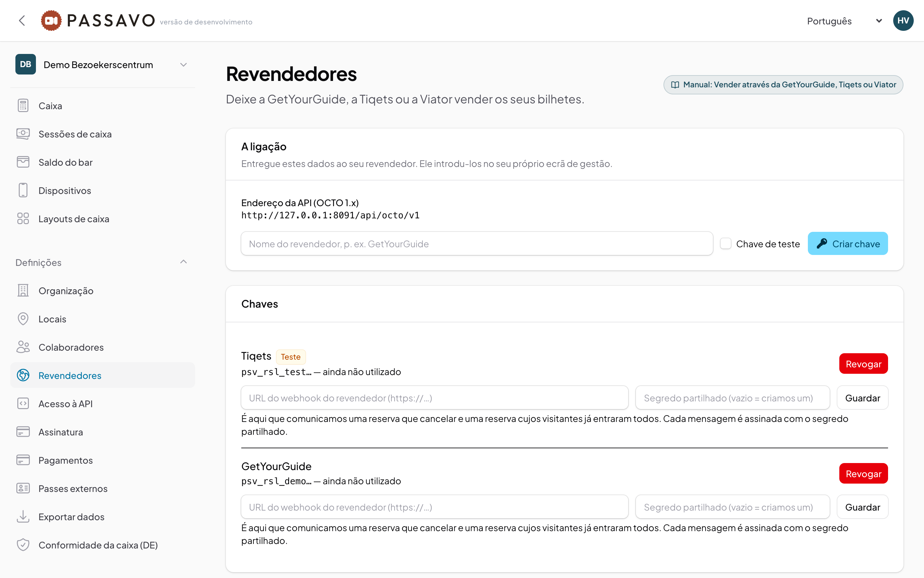The width and height of the screenshot is (924, 578).
Task: Click the Organização building icon
Action: (23, 291)
